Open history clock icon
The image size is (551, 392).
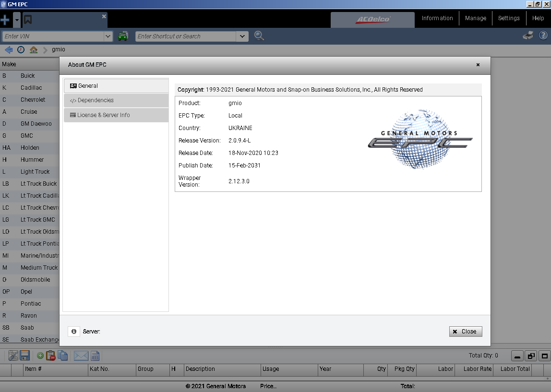[21, 49]
